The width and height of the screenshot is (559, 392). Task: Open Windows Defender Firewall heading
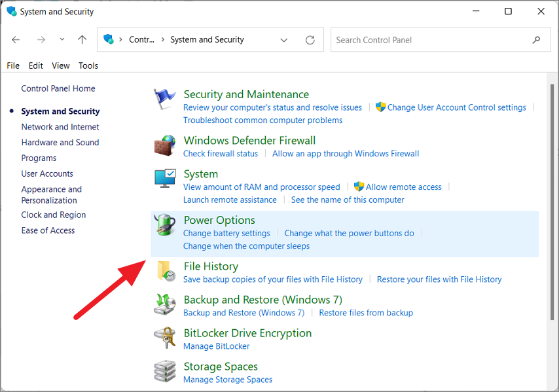pyautogui.click(x=249, y=141)
